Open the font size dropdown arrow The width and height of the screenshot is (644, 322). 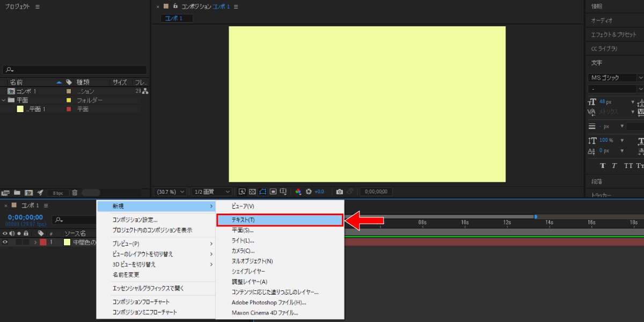pos(633,102)
